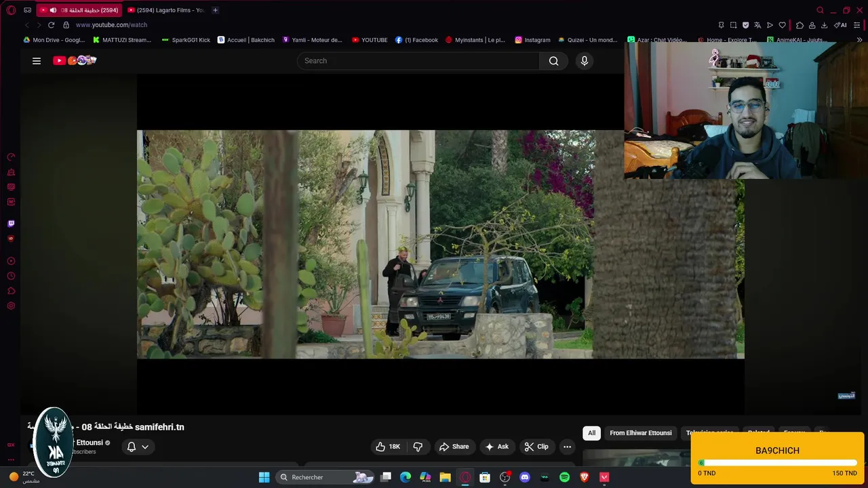Open Yamli bookmark
The height and width of the screenshot is (488, 868).
coord(312,40)
